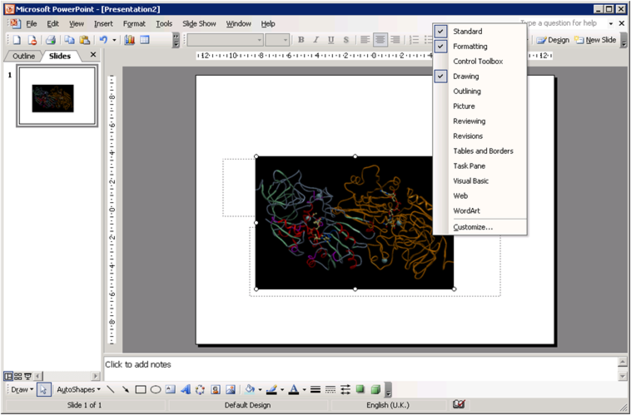Open the AutoShapes dropdown menu
This screenshot has width=631, height=415.
coord(77,389)
